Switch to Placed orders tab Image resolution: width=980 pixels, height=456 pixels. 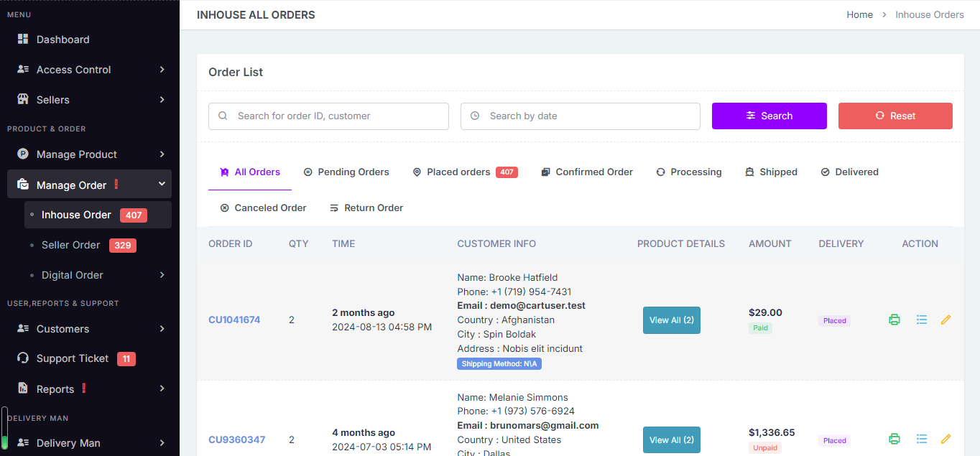point(465,172)
